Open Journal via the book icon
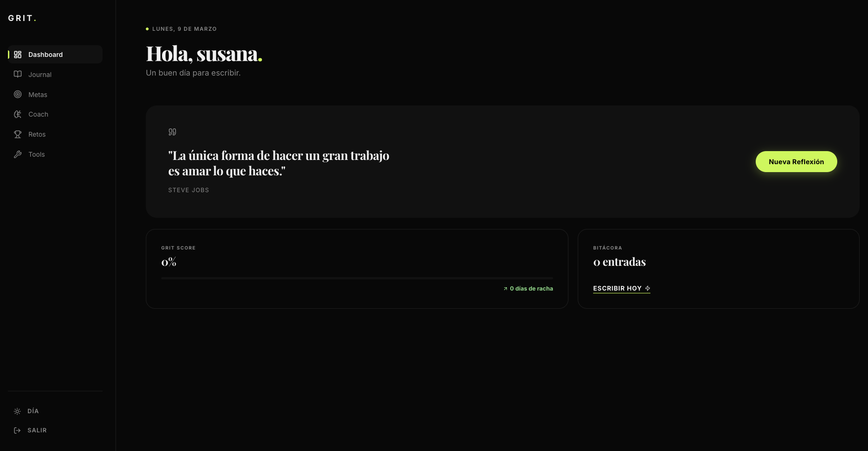Screen dimensions: 868x451 (18, 74)
